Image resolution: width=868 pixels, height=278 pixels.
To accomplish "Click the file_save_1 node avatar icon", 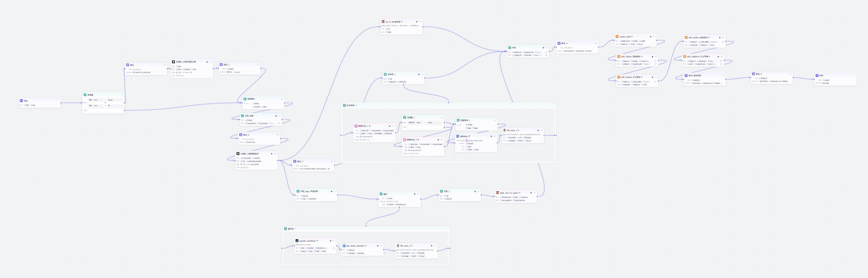I will [505, 130].
